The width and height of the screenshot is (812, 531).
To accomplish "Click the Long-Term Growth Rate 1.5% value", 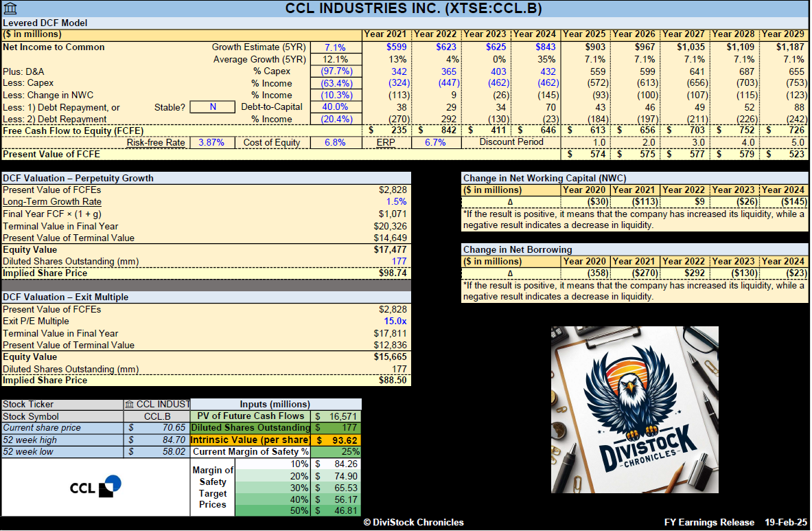I will (396, 201).
